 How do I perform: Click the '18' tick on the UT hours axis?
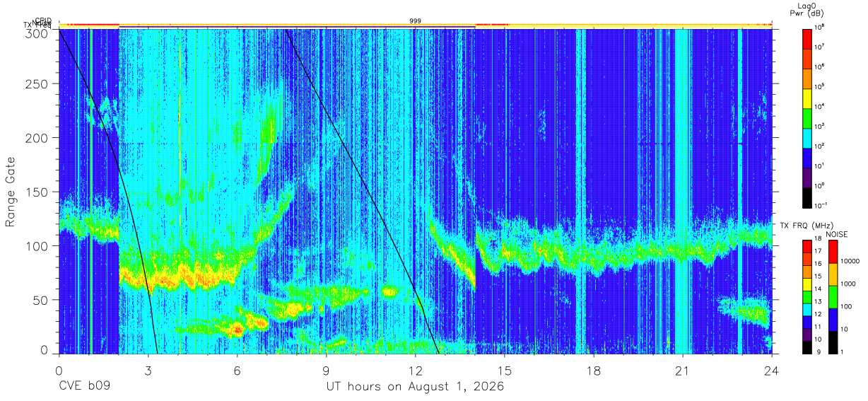tap(594, 369)
